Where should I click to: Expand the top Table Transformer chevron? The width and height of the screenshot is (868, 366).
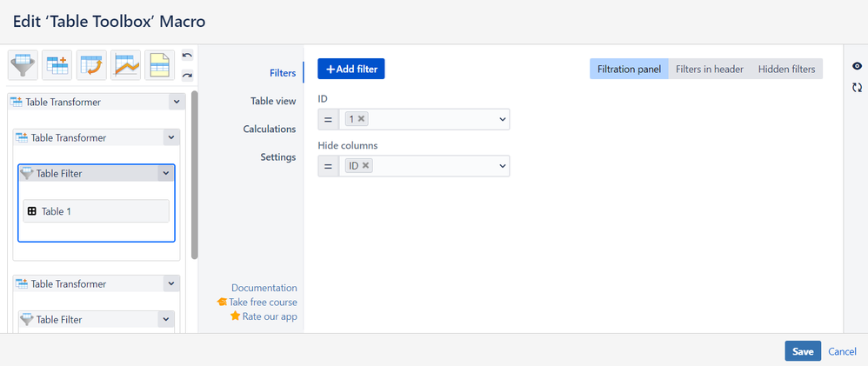pyautogui.click(x=177, y=102)
